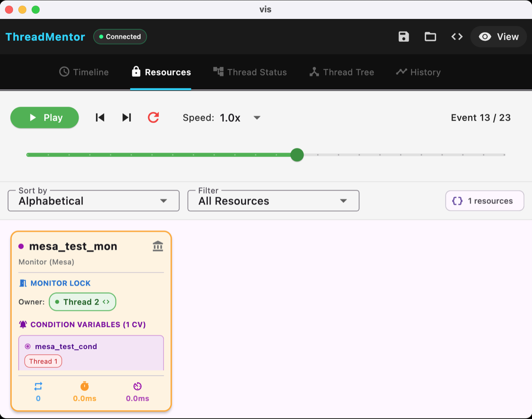Select the mesa_test_cond condition variable
Image resolution: width=532 pixels, height=419 pixels.
tap(66, 346)
